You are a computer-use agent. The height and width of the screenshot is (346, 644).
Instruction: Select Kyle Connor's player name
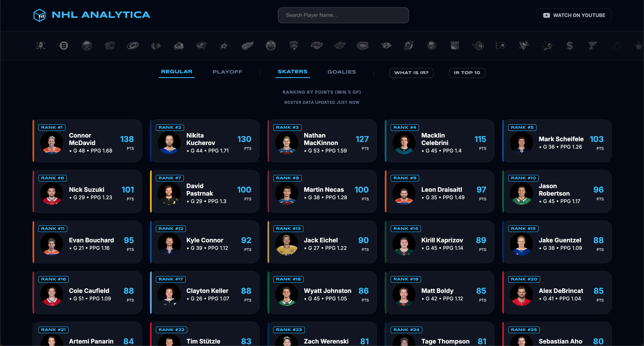(205, 240)
